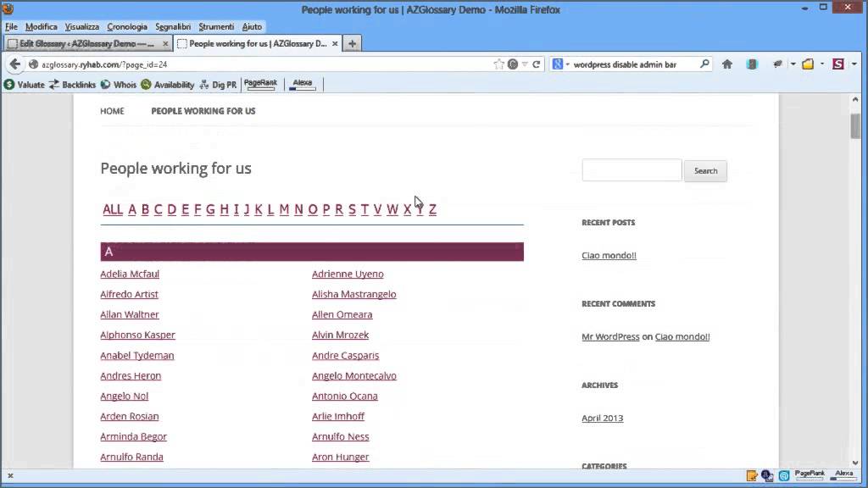Open a new tab with the plus button

(352, 43)
